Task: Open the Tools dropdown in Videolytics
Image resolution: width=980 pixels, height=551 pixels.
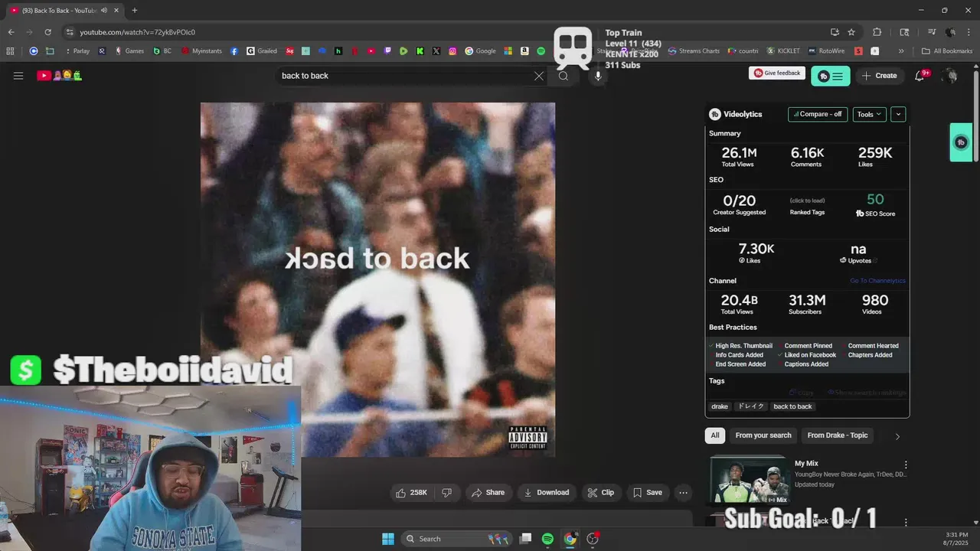Action: tap(869, 114)
